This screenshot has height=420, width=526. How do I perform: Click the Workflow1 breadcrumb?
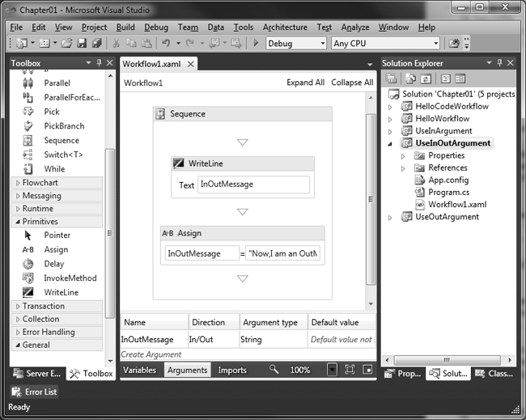tap(143, 83)
